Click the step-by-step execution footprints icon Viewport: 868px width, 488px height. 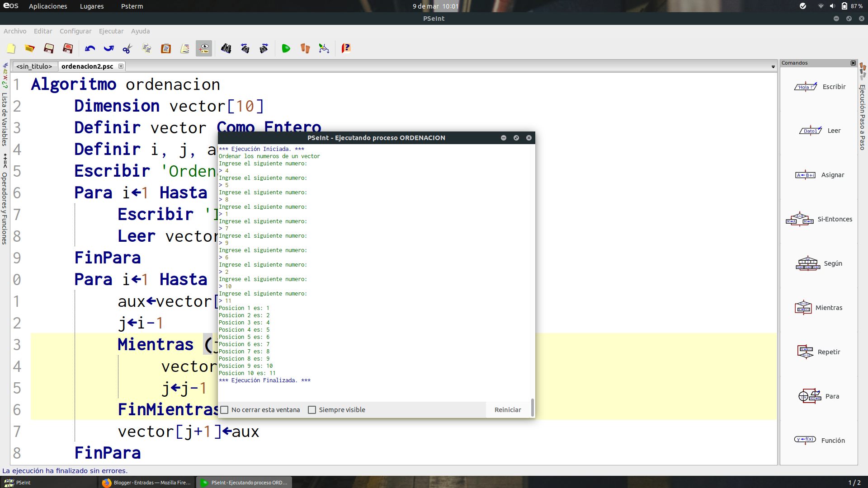[x=305, y=48]
